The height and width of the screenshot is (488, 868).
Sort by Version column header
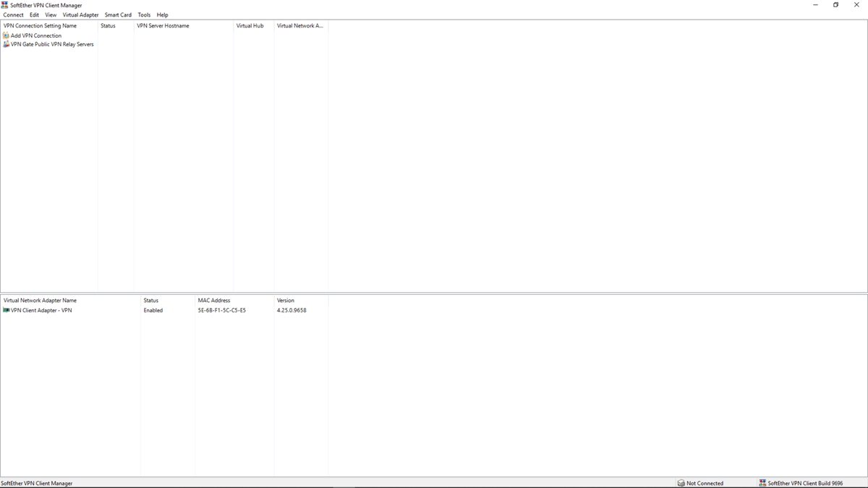tap(301, 300)
